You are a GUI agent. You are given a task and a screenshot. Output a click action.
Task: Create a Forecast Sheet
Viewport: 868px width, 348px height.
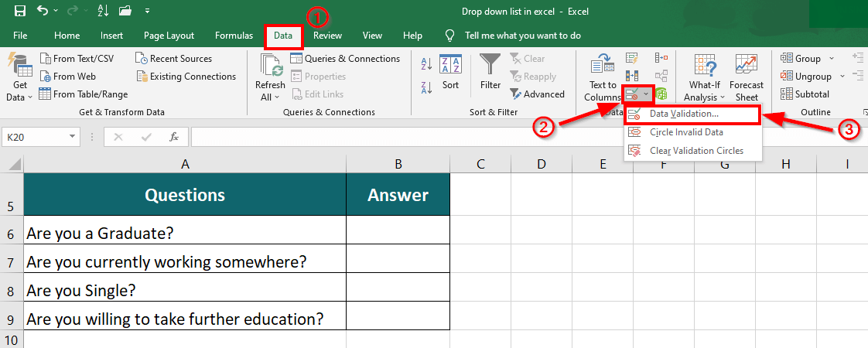point(747,79)
